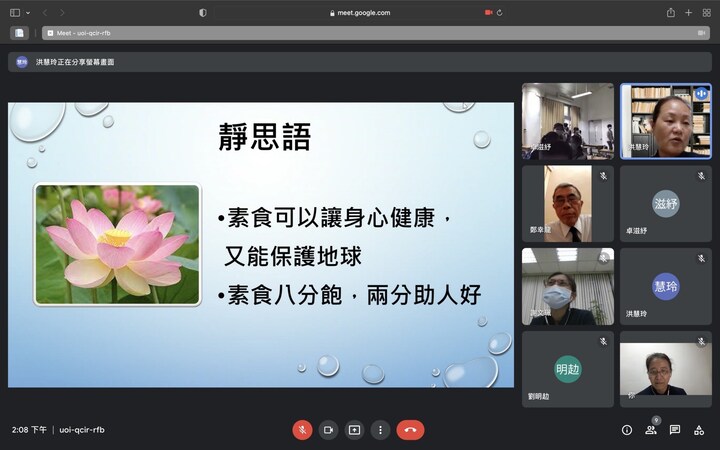
Task: Click the pinned tab at far left
Action: point(18,32)
